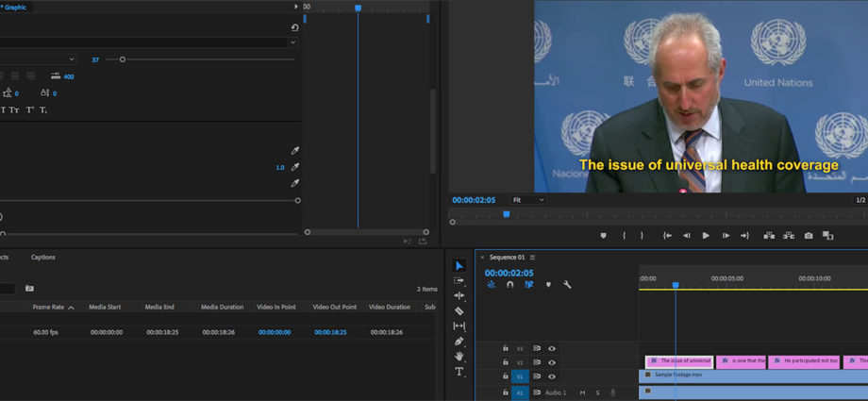This screenshot has height=401, width=868.
Task: Click Program Monitor playhead on scrub bar
Action: (506, 214)
